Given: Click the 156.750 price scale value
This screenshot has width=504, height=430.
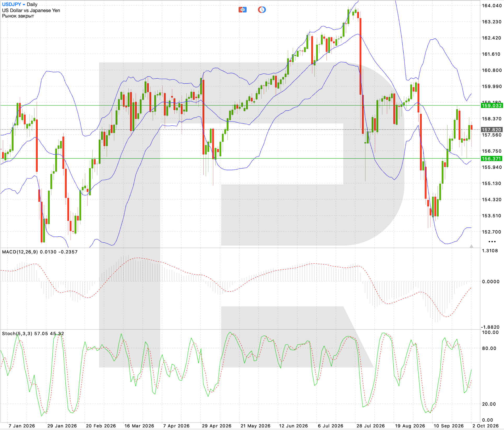Looking at the screenshot, I should click(x=492, y=151).
